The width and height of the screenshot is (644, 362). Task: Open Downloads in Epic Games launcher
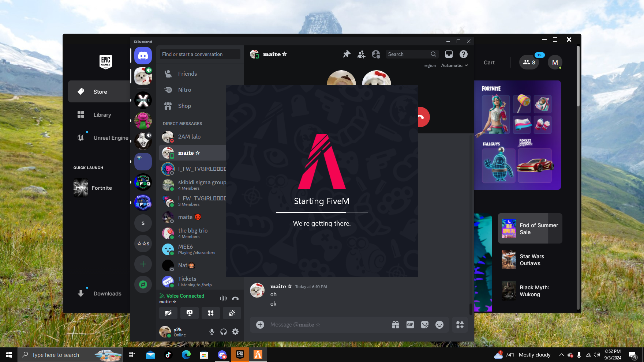point(99,294)
